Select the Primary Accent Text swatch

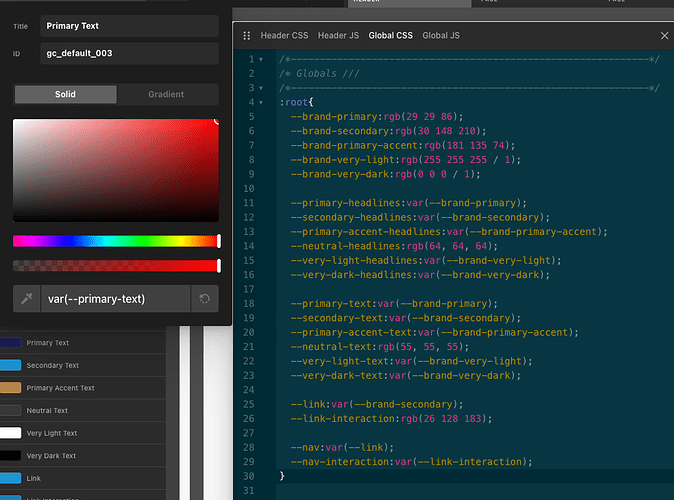pos(10,388)
